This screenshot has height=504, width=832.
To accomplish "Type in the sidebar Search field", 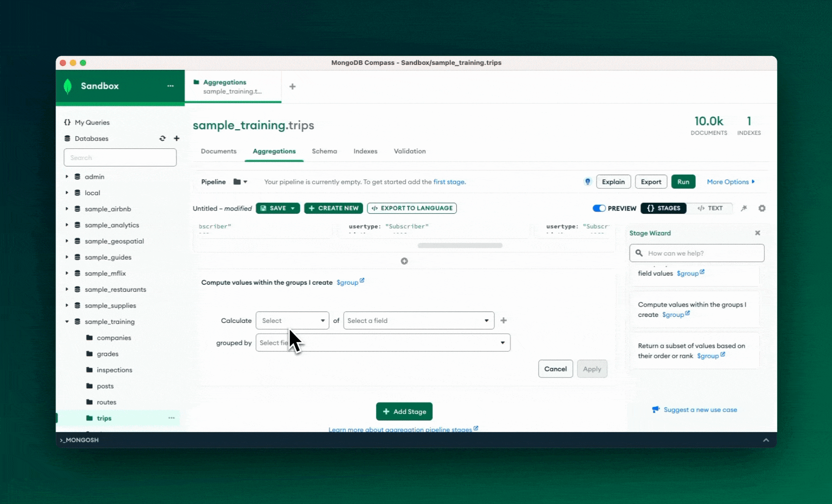I will point(120,157).
